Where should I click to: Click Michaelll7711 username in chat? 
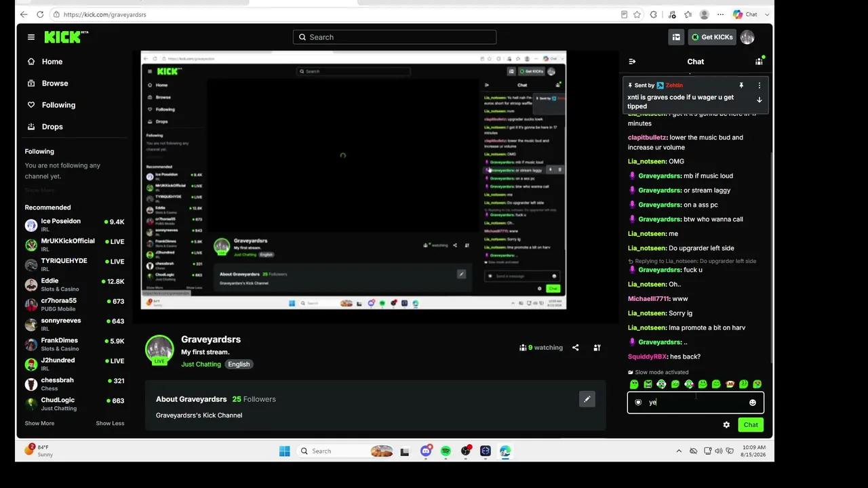(x=649, y=299)
